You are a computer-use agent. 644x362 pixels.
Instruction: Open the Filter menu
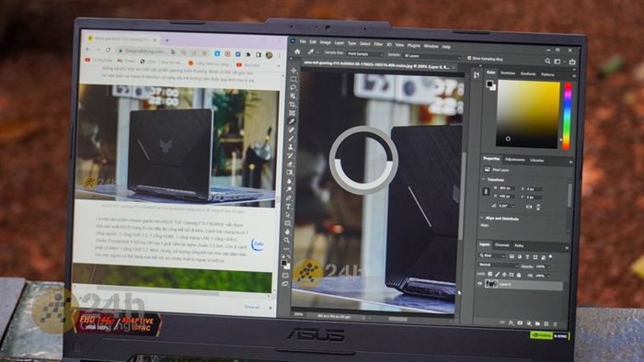[x=378, y=44]
